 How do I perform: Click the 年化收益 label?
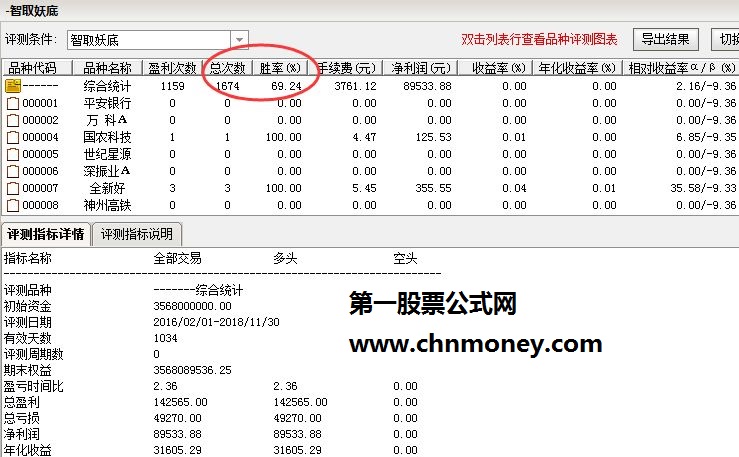click(x=27, y=450)
